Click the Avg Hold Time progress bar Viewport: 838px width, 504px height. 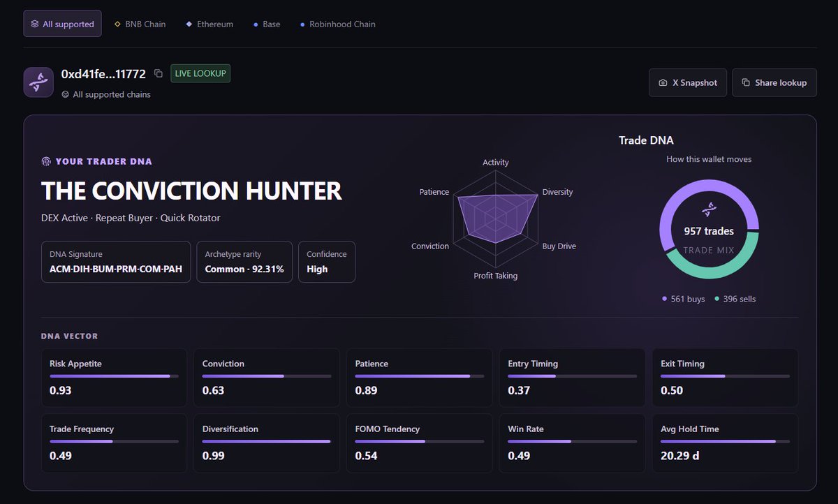coord(725,441)
